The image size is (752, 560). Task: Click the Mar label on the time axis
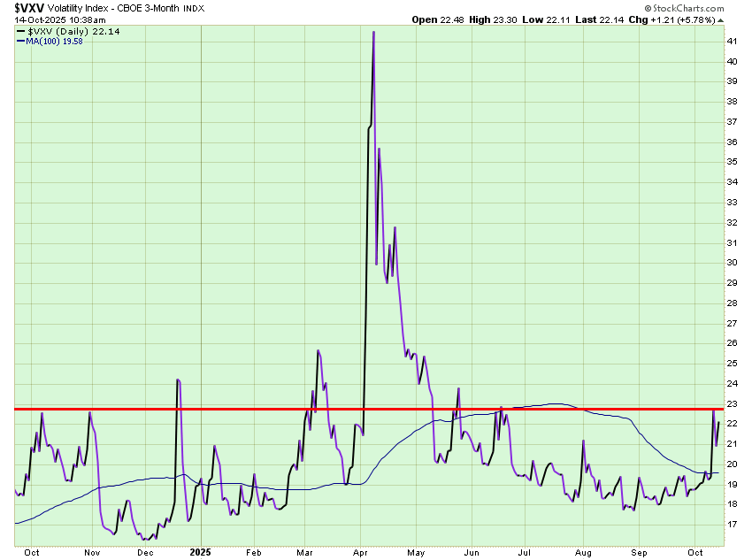(304, 553)
